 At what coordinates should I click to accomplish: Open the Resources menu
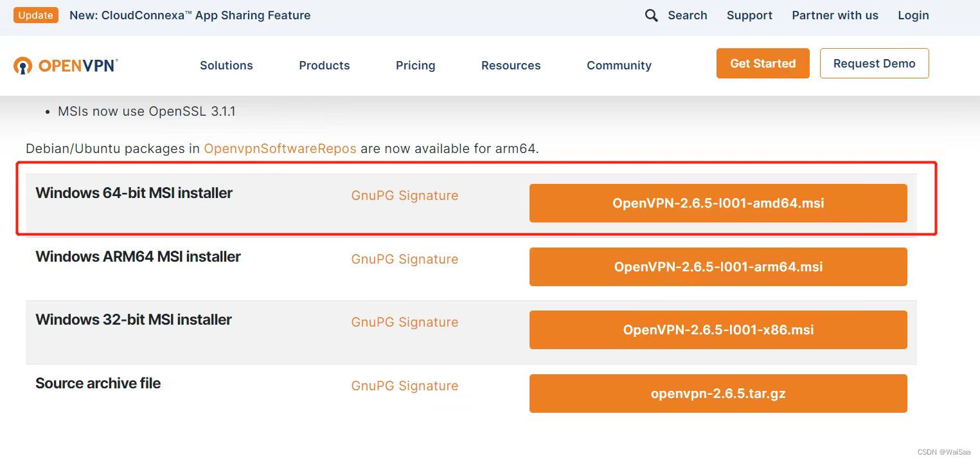click(x=511, y=66)
